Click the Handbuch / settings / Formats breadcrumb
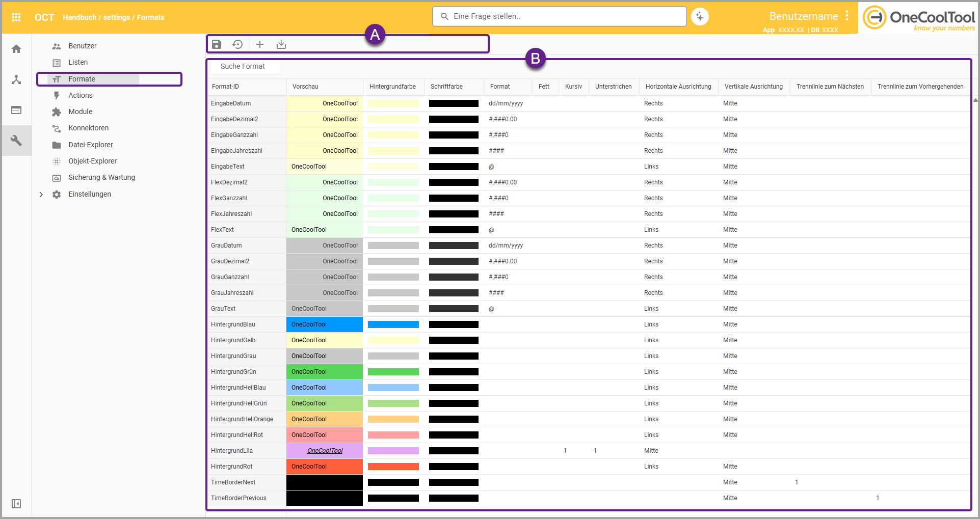This screenshot has height=519, width=980. click(114, 17)
